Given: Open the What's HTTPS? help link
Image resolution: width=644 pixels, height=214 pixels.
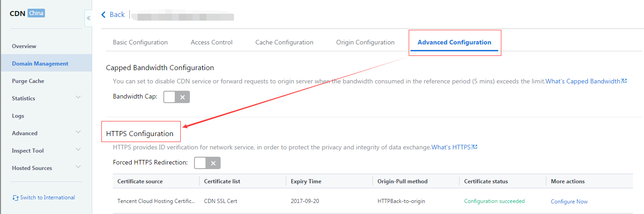Looking at the screenshot, I should 452,147.
